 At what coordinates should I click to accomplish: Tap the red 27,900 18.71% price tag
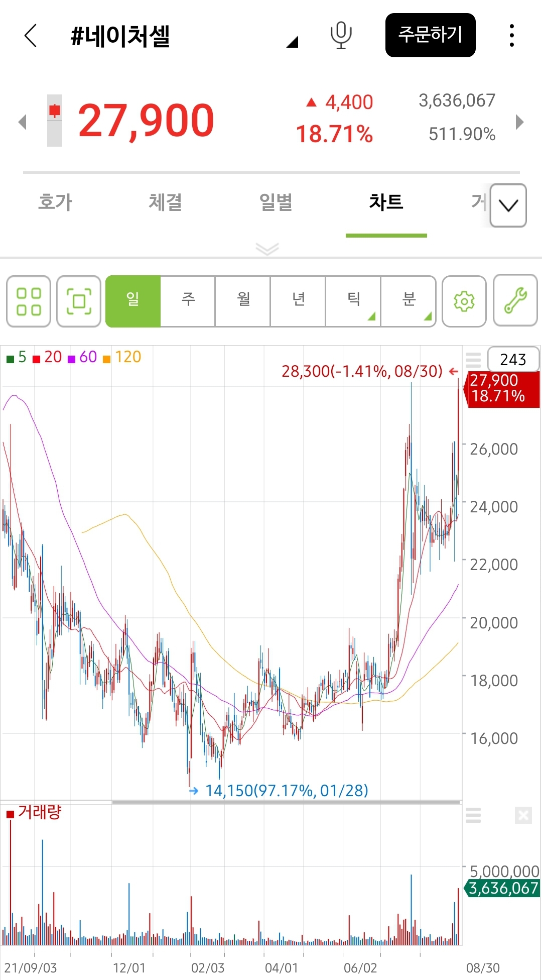(502, 389)
